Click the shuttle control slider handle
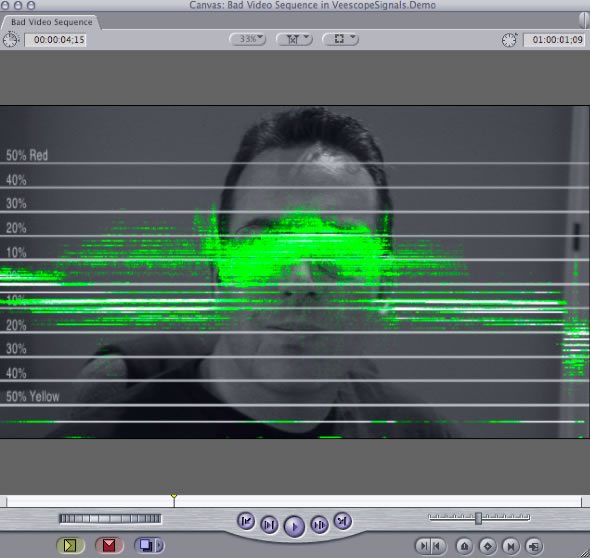Viewport: 590px width, 558px height. pos(478,518)
